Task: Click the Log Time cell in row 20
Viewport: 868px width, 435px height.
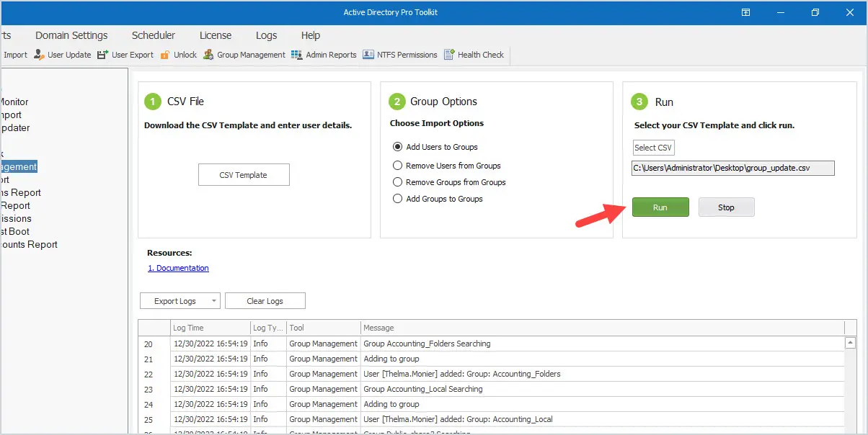Action: point(211,344)
